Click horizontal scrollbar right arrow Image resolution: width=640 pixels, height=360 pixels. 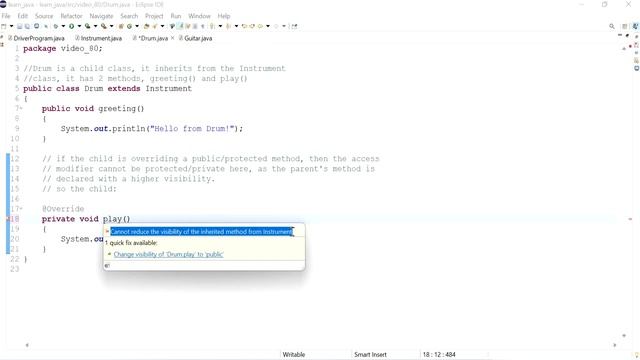[x=615, y=345]
